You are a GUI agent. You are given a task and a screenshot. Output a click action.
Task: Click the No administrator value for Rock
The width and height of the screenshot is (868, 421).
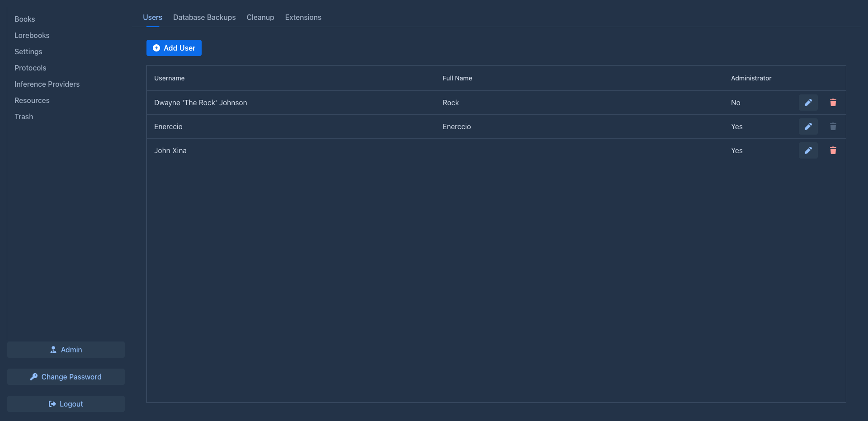click(x=736, y=103)
